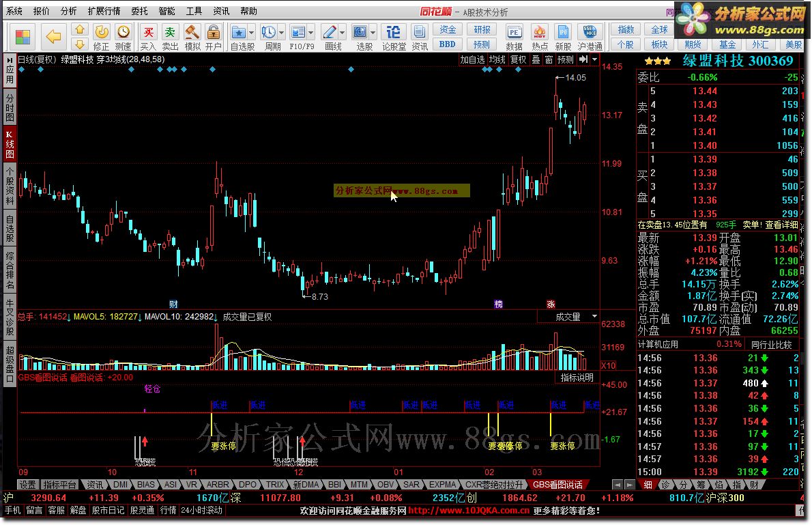Screen dimensions: 812x525
Task: Click the 指标说明 button
Action: pyautogui.click(x=577, y=378)
